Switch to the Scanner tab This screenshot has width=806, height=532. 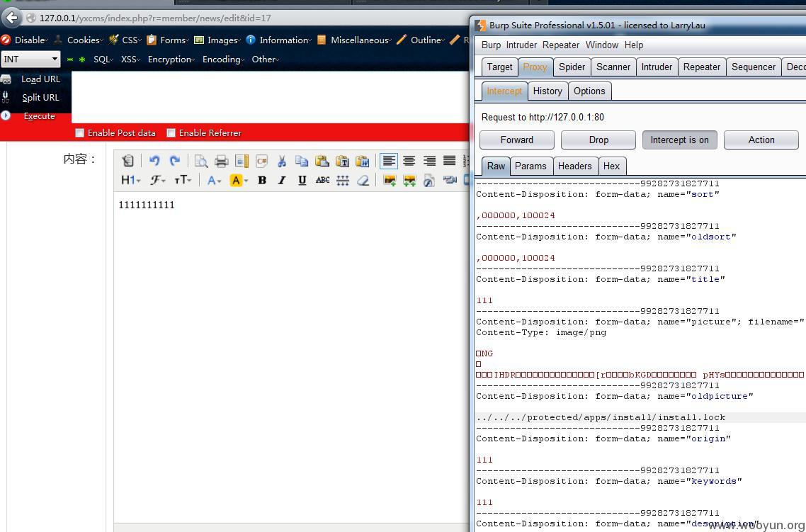[613, 67]
